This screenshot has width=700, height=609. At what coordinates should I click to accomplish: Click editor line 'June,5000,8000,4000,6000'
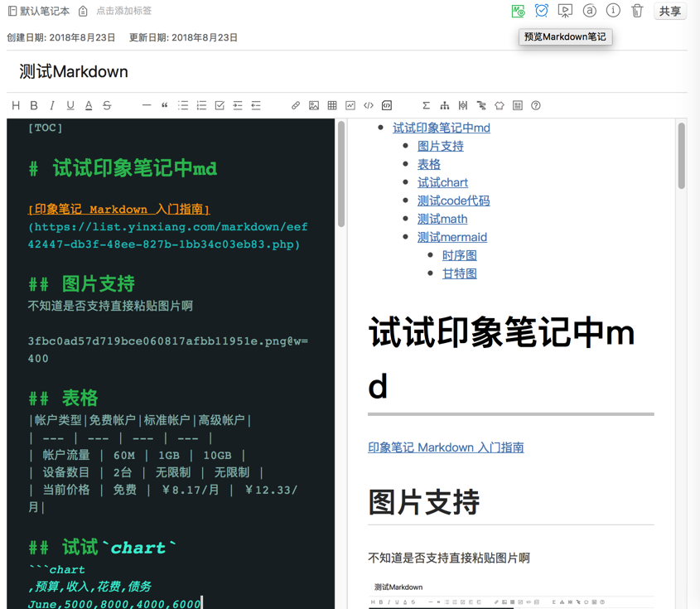point(114,604)
